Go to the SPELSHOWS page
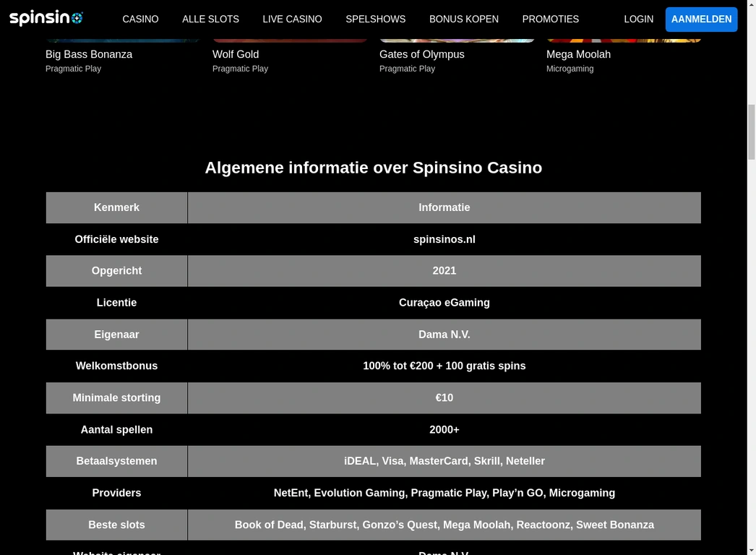Viewport: 756px width, 555px height. pyautogui.click(x=375, y=19)
